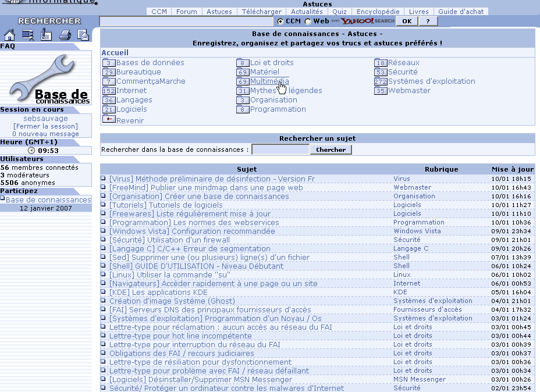Click the wrench Base de connaissances logo

pyautogui.click(x=48, y=79)
